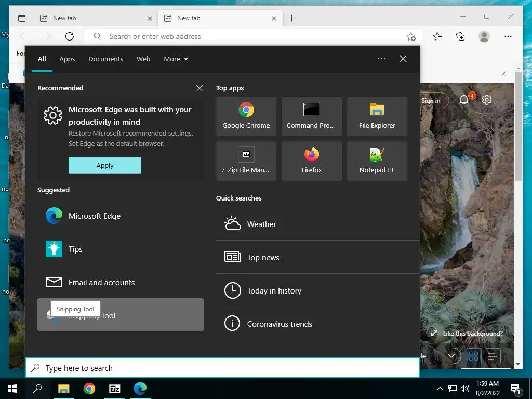Viewport: 532px width, 399px height.
Task: Close the Windows search panel
Action: pos(403,59)
